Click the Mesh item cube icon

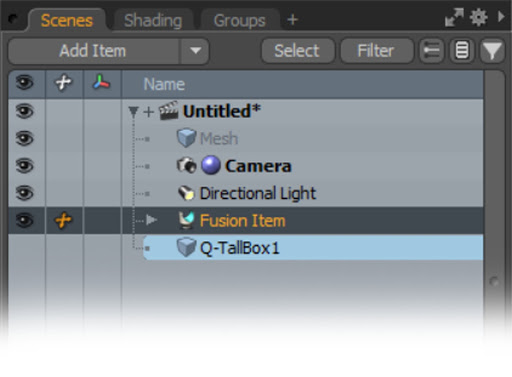[186, 138]
